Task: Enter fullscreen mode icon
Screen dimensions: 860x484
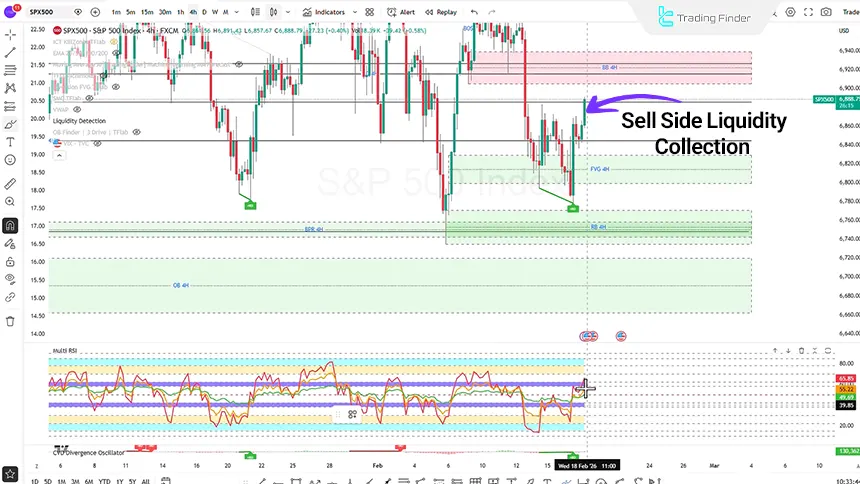Action: 808,12
